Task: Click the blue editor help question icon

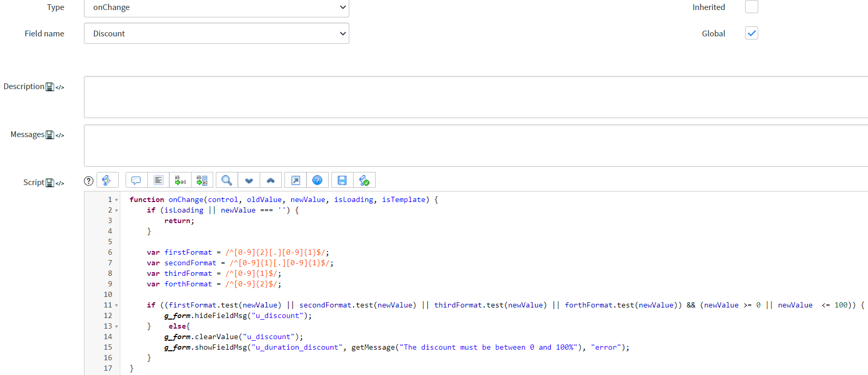Action: (317, 180)
